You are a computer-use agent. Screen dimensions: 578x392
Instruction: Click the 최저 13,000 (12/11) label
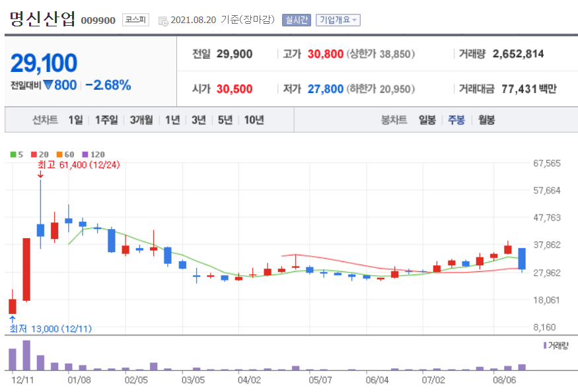[50, 329]
